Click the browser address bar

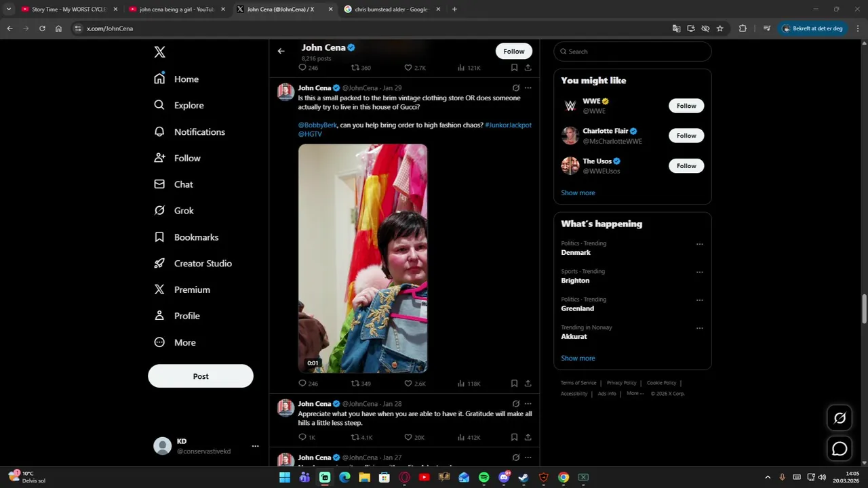(373, 28)
